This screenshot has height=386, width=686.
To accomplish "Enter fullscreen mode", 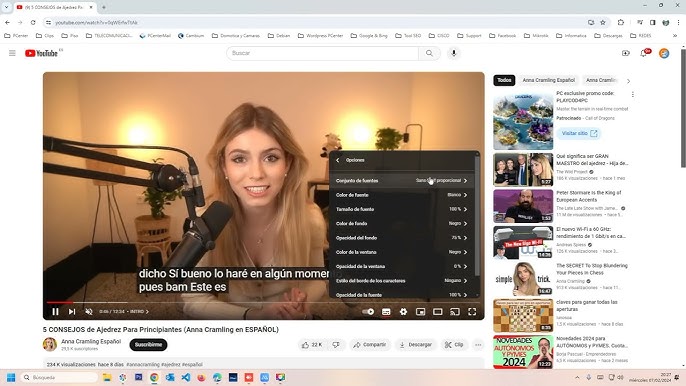I will (472, 312).
